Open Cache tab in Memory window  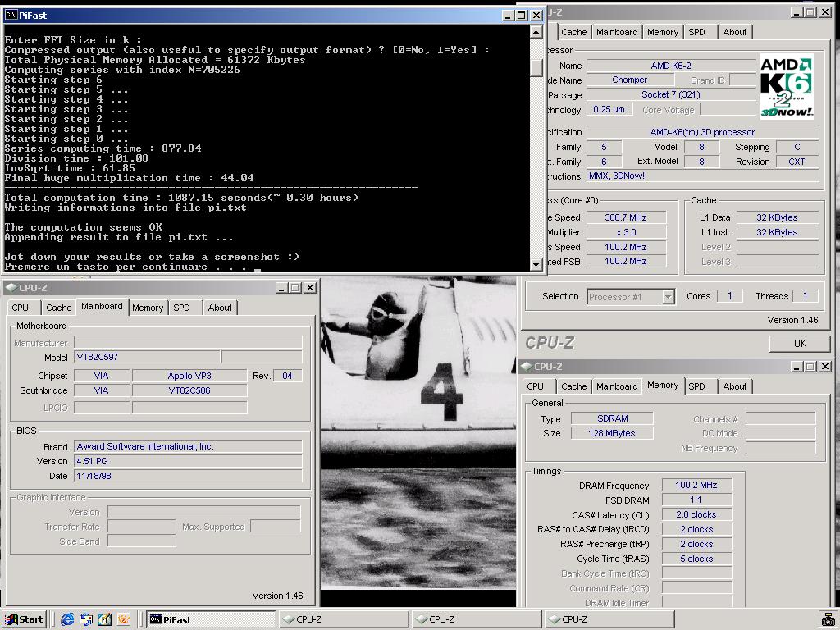[x=573, y=386]
